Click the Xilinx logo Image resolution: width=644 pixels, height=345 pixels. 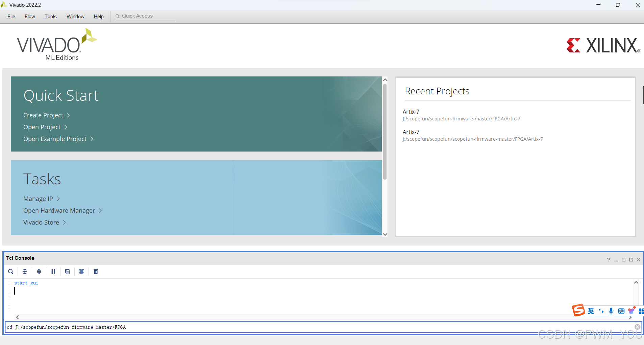pyautogui.click(x=603, y=45)
